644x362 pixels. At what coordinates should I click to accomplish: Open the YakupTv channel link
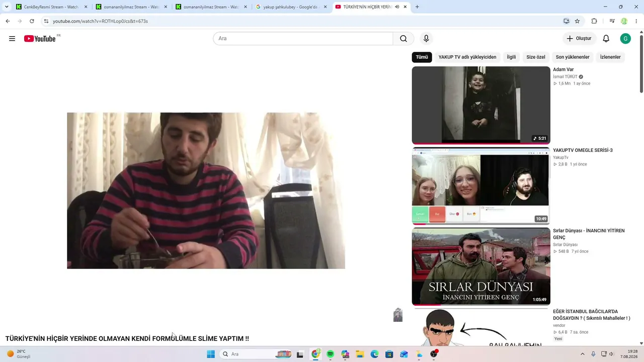click(x=560, y=158)
